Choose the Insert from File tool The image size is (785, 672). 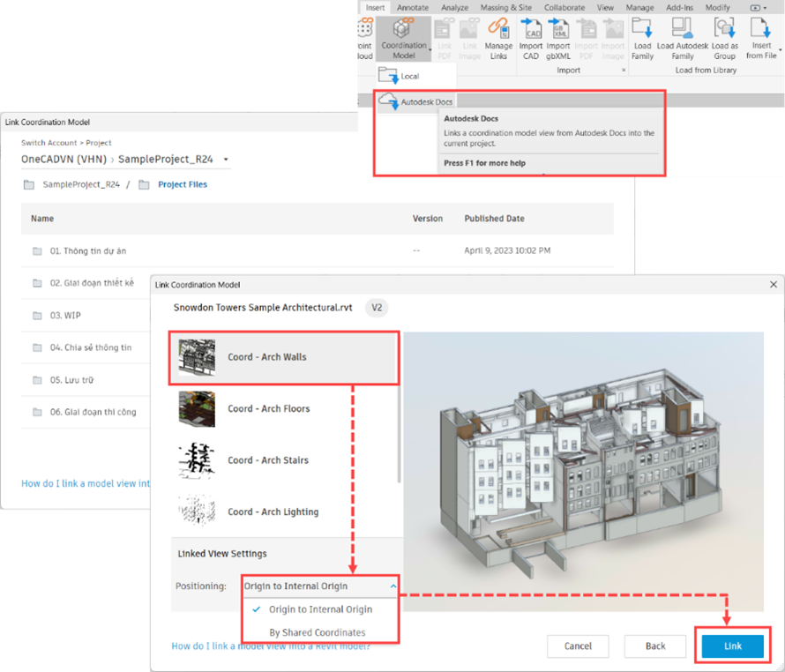pos(761,39)
